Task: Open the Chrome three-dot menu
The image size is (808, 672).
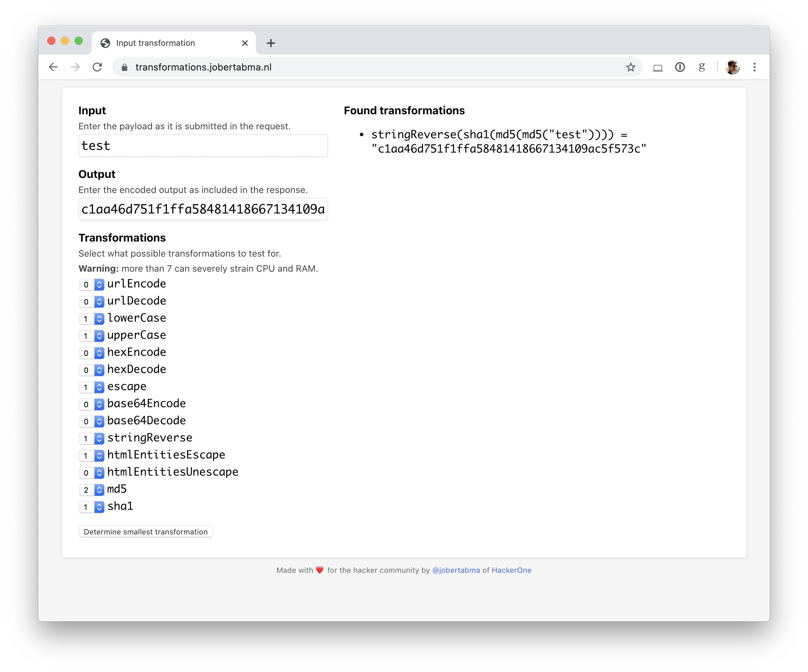Action: [x=754, y=67]
